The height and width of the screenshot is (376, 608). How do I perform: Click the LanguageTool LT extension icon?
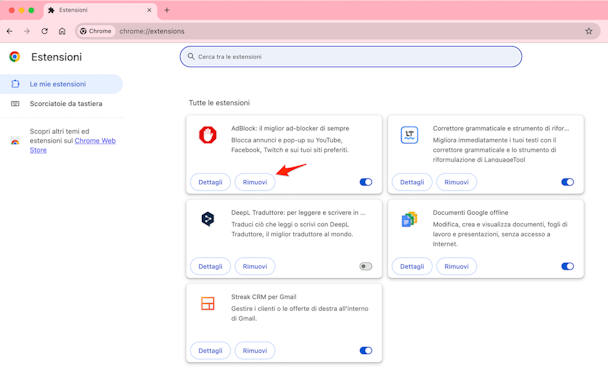point(409,135)
